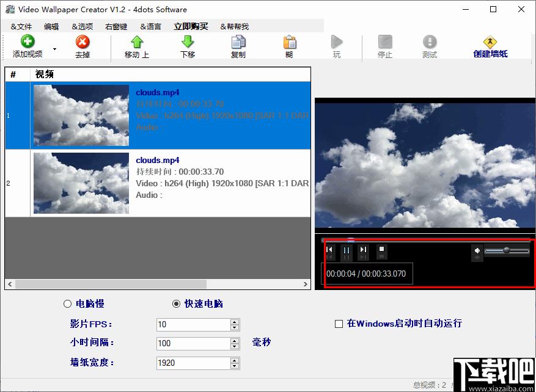This screenshot has width=536, height=392.
Task: Click the horizontal scrollbar thumb in video list
Action: (x=111, y=284)
